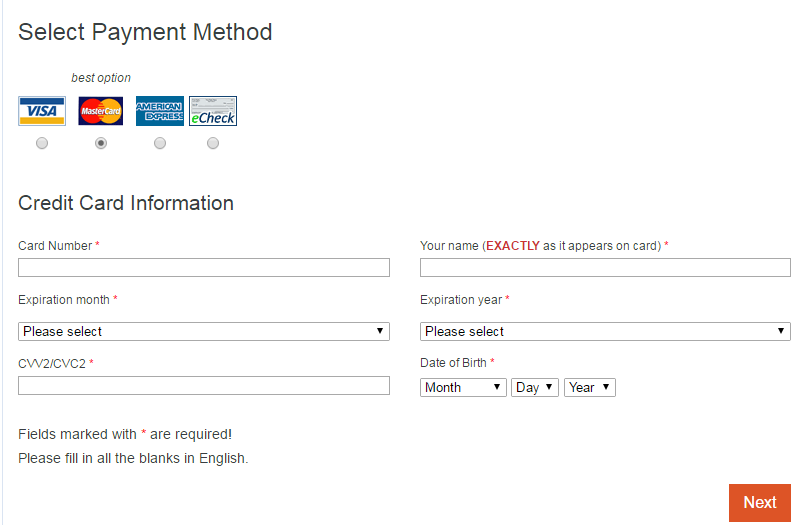
Task: Click the 'Date of Birth' label
Action: click(x=453, y=363)
